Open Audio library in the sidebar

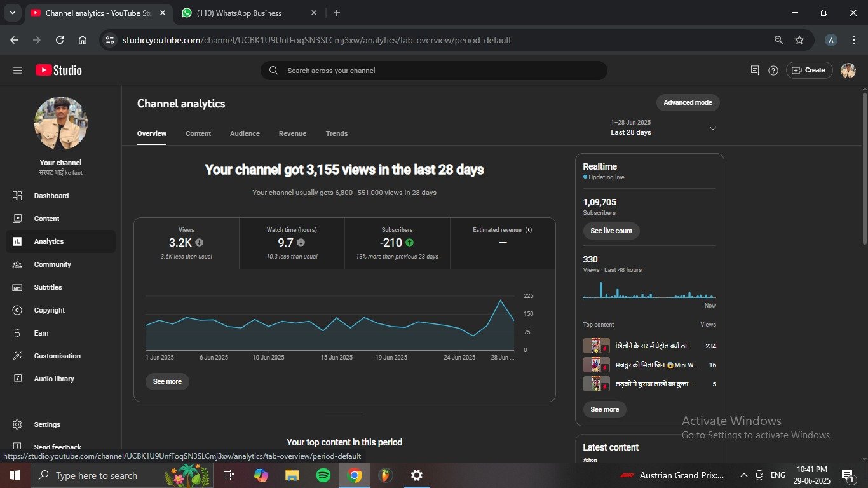(x=60, y=379)
